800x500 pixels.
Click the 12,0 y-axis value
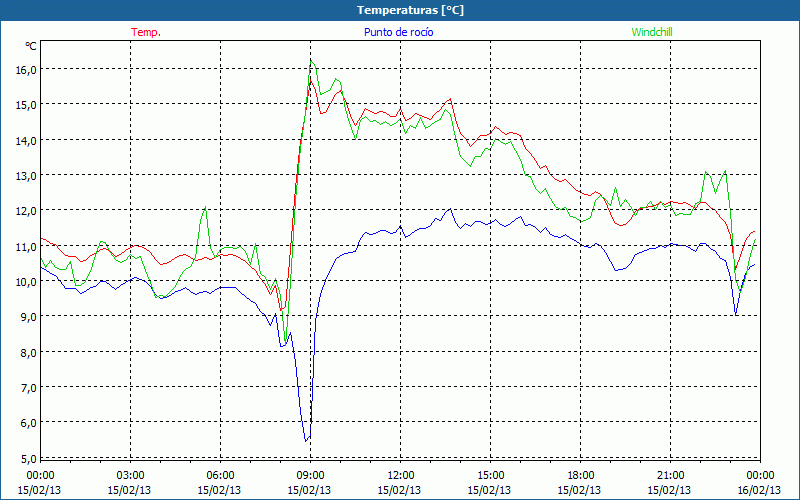pyautogui.click(x=26, y=211)
